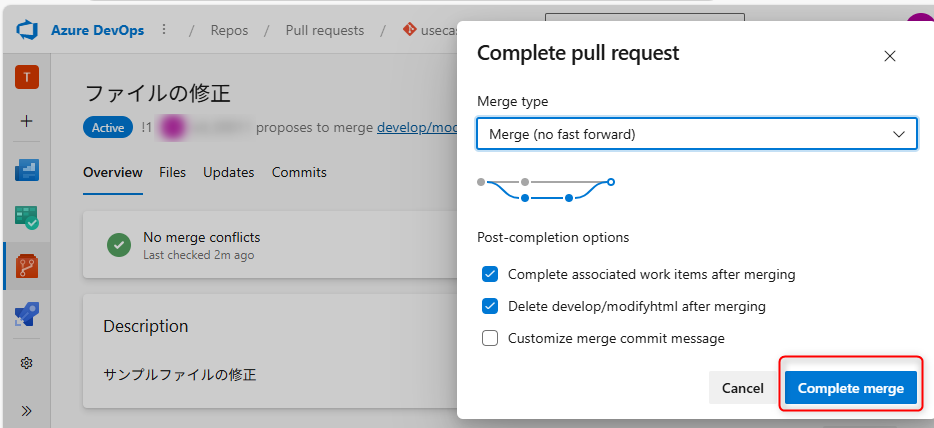Uncheck Delete develop/modifyhtml after merging

tap(490, 307)
